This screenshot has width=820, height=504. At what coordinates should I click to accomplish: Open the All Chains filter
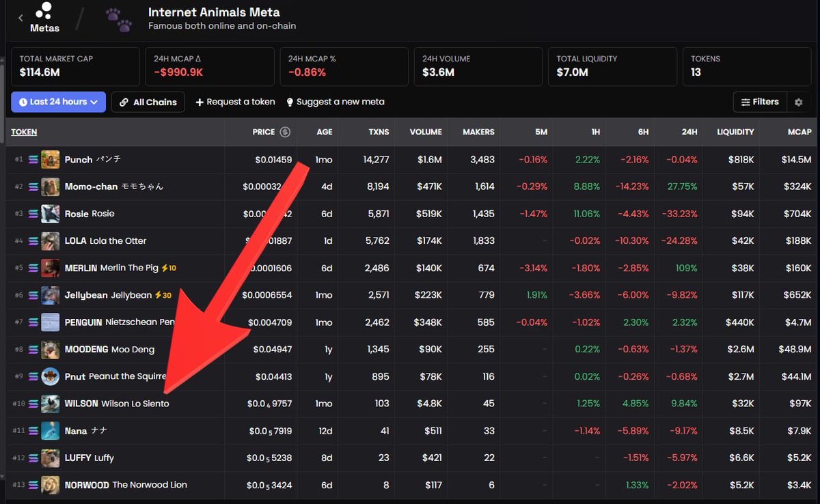(x=148, y=102)
